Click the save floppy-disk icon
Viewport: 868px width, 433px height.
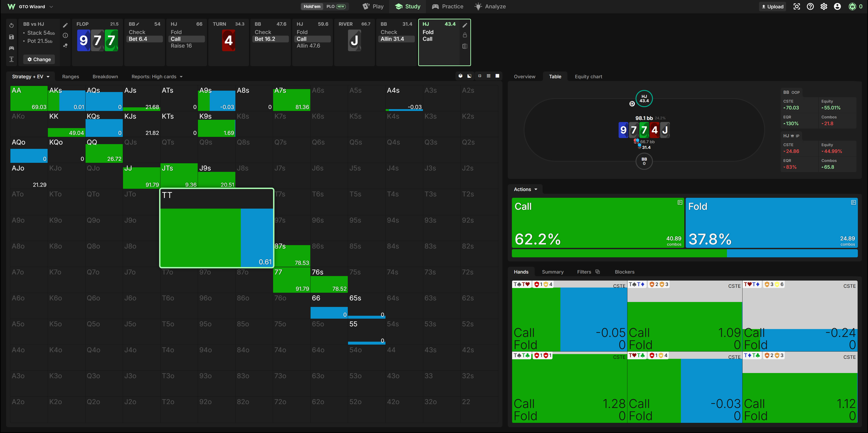click(x=12, y=37)
